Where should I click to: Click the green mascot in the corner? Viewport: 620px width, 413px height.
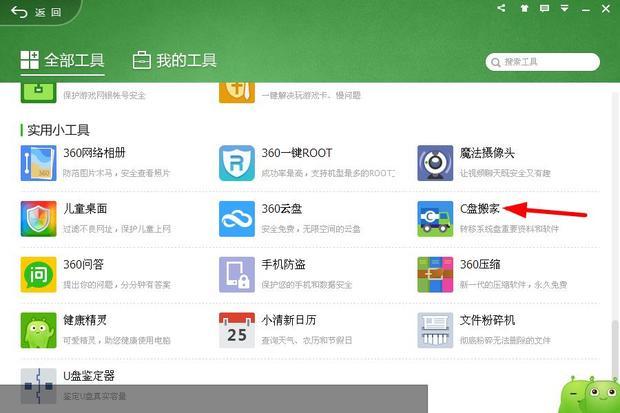point(590,395)
